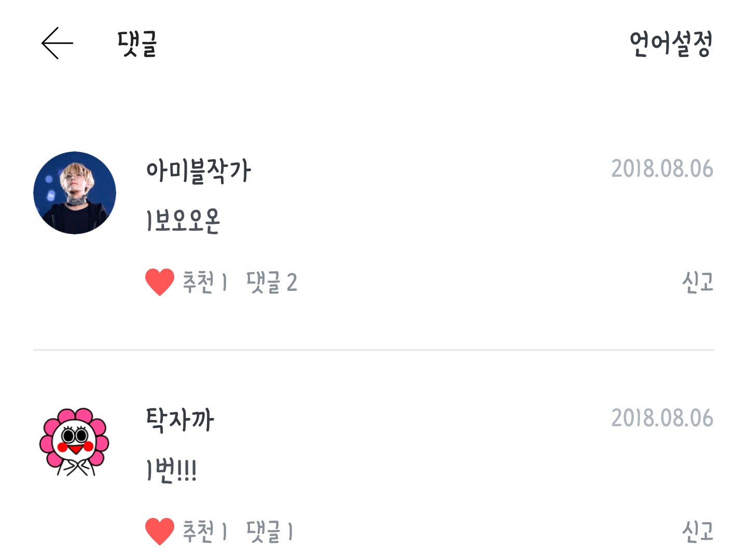Tap the username 탁자까
Screen dimensions: 747x560
click(179, 419)
